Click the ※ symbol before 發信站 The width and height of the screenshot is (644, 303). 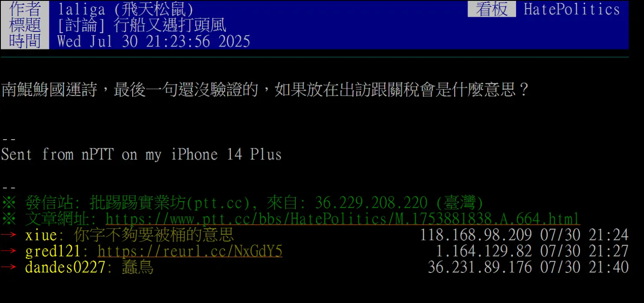(9, 202)
